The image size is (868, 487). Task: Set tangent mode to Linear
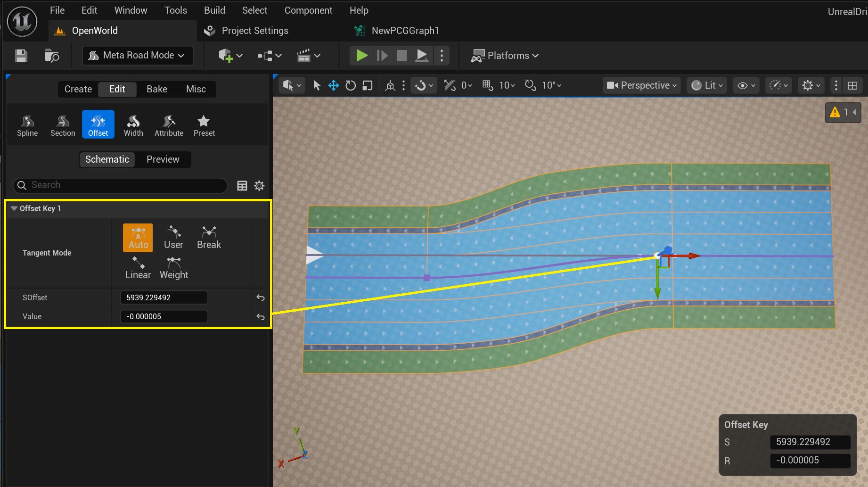tap(138, 268)
